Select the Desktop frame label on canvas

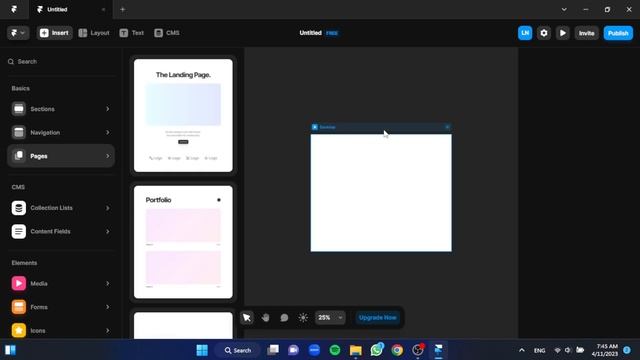coord(327,127)
